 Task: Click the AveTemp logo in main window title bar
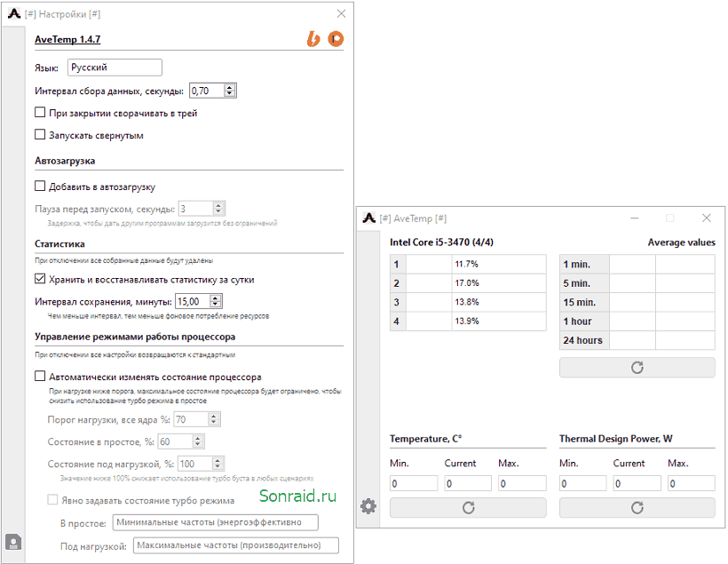coord(369,218)
